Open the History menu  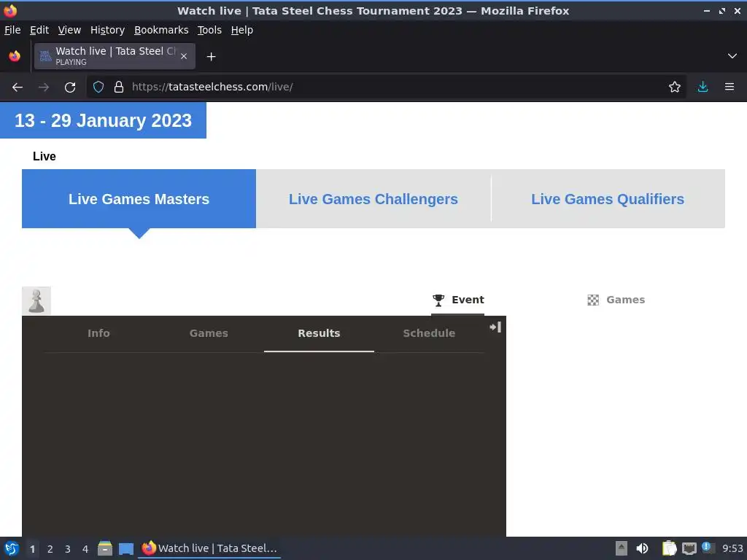click(107, 30)
